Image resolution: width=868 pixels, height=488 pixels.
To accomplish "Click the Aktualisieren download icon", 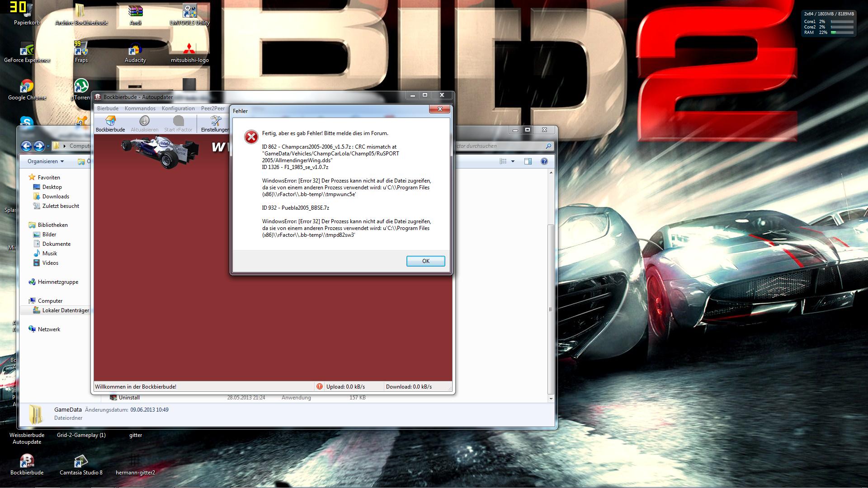I will [145, 121].
